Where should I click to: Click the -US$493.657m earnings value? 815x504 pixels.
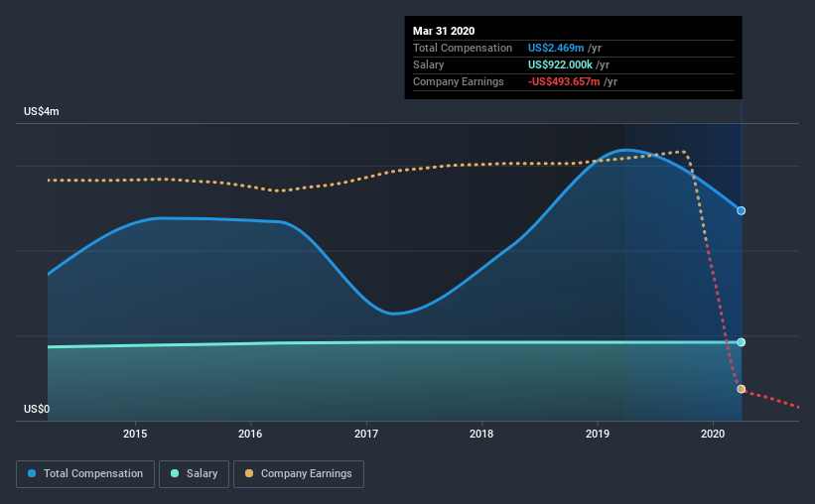click(x=564, y=81)
